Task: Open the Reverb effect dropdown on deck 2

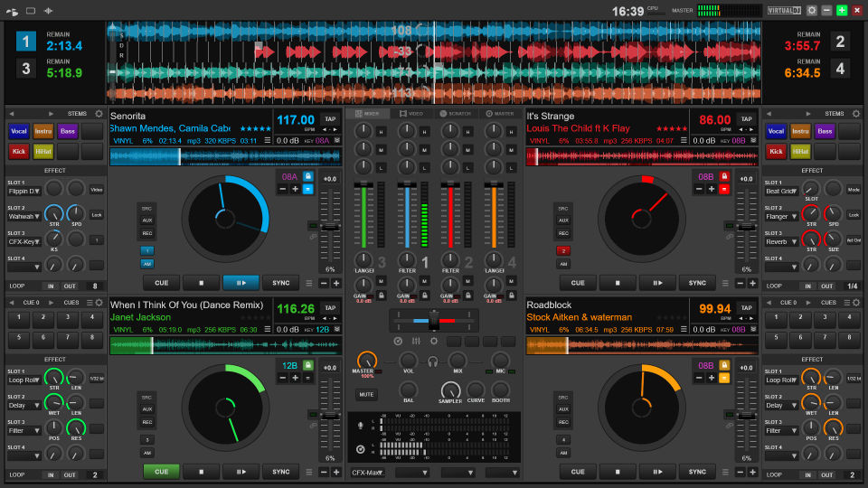Action: click(781, 242)
